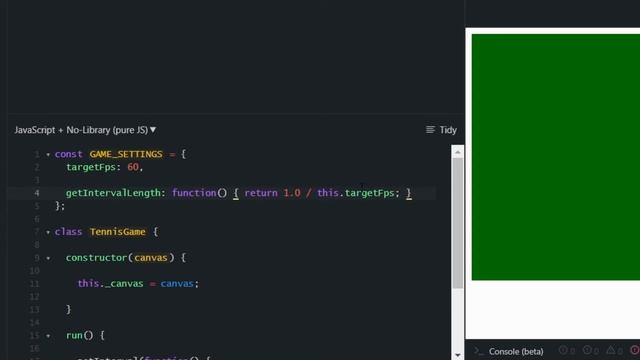Click the red console error icon

[635, 350]
